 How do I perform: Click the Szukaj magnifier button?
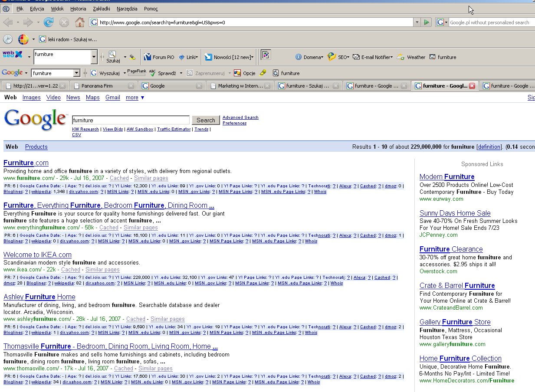pos(113,57)
